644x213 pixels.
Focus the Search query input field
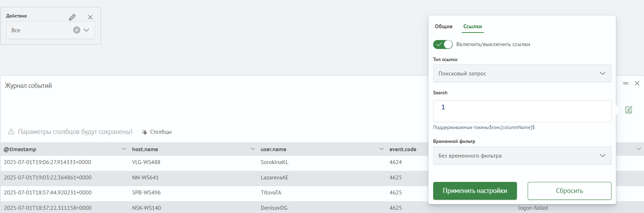(522, 111)
